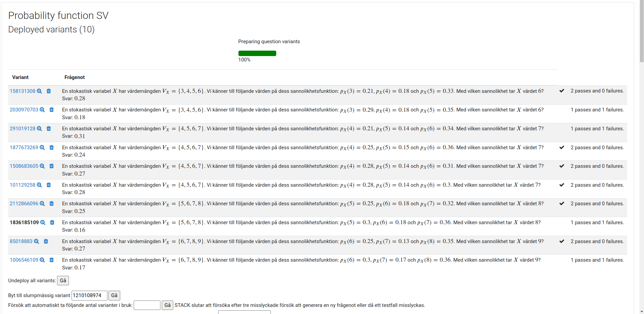644x314 pixels.
Task: Click the seed field showing 1210108974
Action: coord(89,295)
